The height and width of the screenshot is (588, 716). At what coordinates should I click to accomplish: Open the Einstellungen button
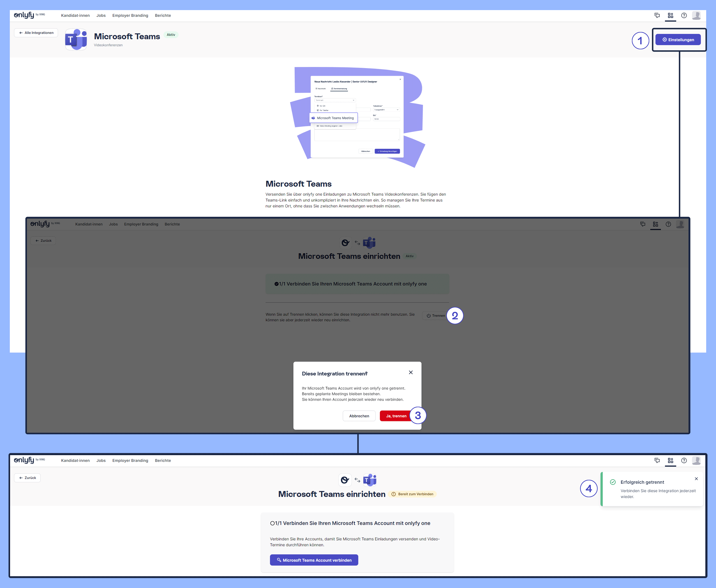pyautogui.click(x=678, y=40)
